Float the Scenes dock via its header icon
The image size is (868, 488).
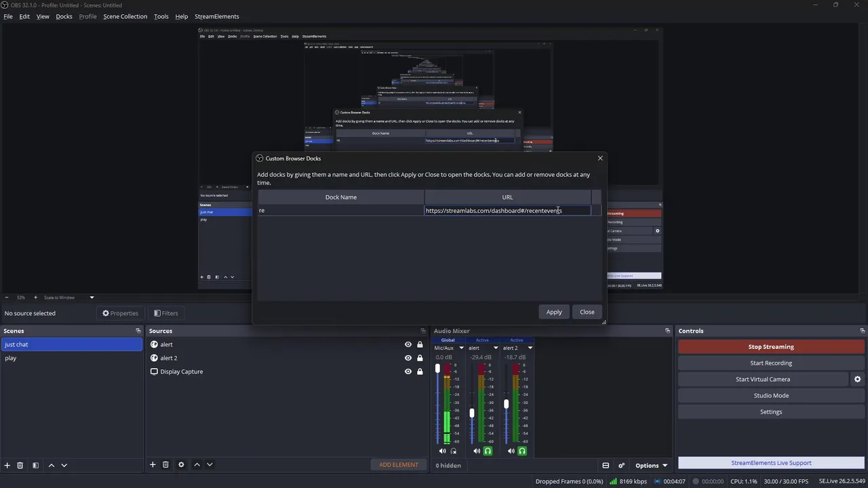[138, 331]
